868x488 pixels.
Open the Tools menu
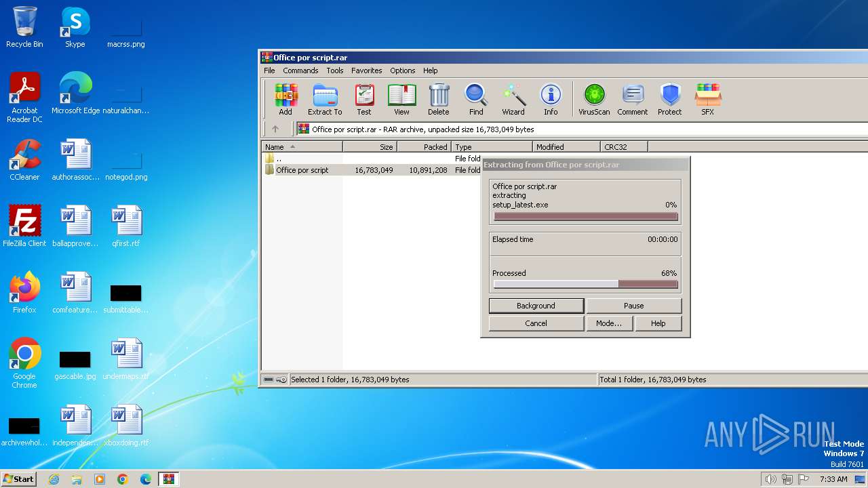[335, 70]
